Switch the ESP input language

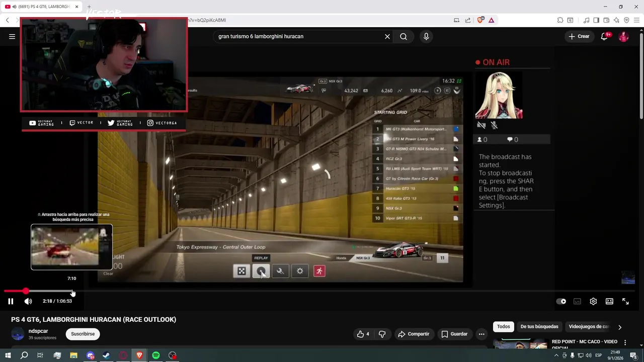(x=599, y=355)
